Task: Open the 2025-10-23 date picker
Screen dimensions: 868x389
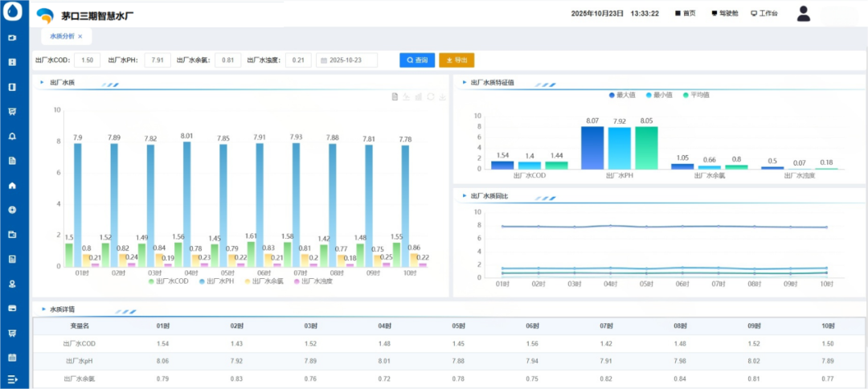Action: click(346, 59)
